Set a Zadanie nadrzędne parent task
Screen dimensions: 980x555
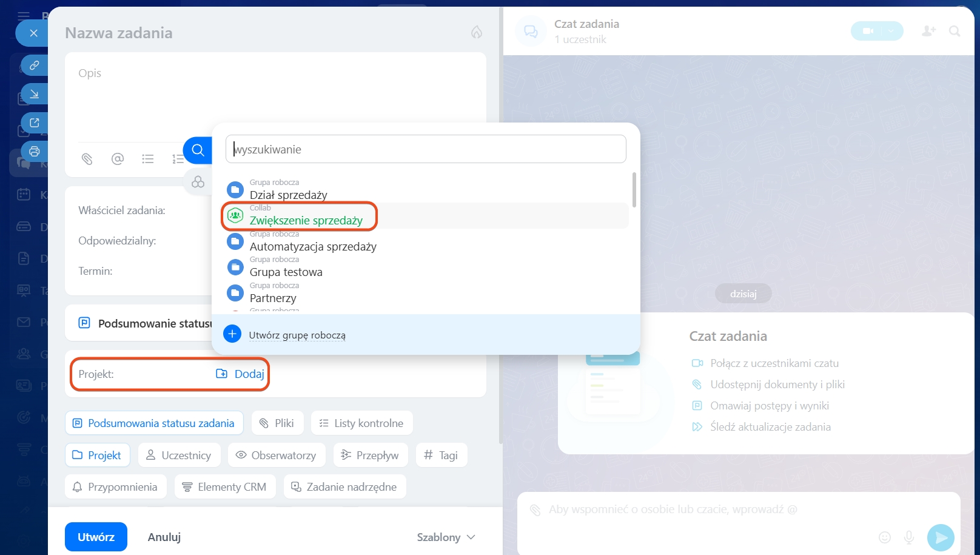click(344, 487)
